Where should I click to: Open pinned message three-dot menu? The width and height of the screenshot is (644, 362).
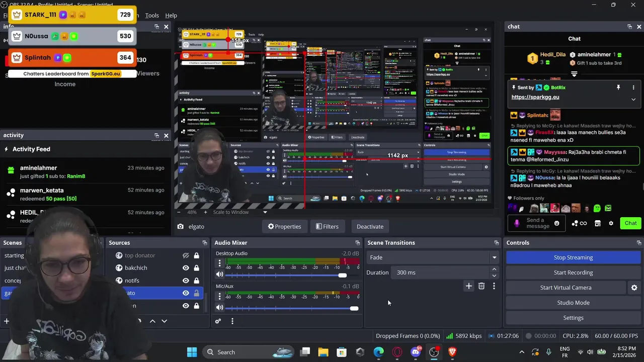(x=633, y=87)
